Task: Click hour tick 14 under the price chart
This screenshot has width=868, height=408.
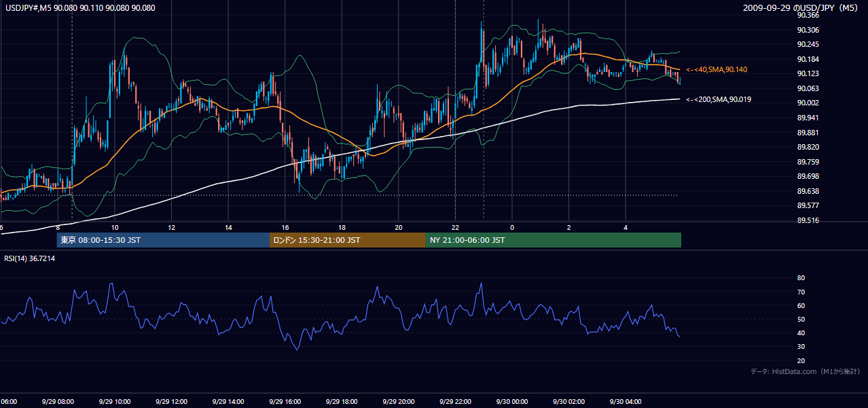Action: tap(228, 227)
